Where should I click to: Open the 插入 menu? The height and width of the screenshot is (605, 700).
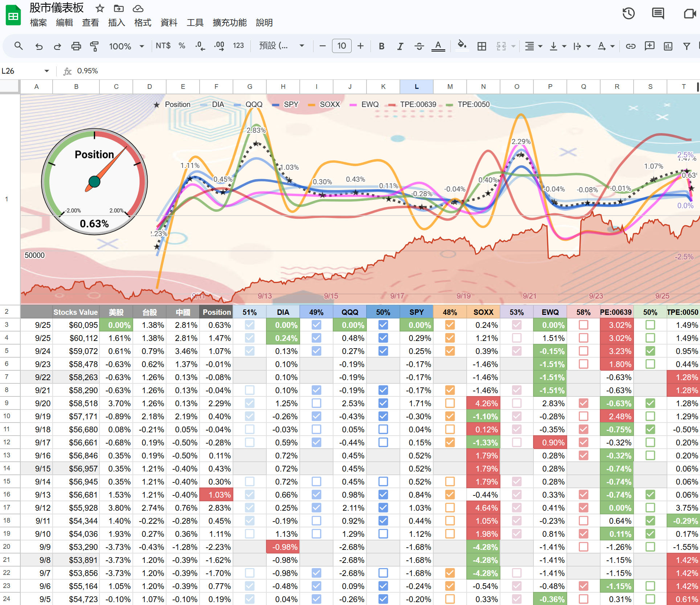coord(116,22)
